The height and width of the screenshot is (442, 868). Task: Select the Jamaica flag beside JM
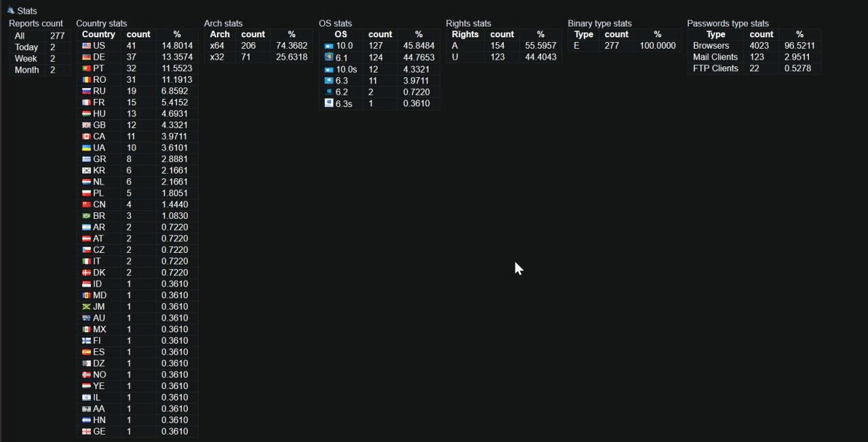point(86,306)
